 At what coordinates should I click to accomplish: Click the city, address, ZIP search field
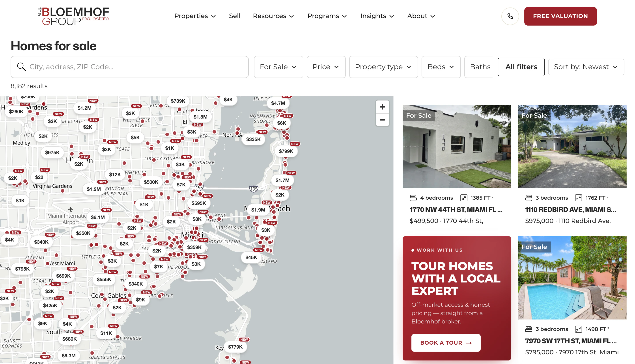click(130, 67)
